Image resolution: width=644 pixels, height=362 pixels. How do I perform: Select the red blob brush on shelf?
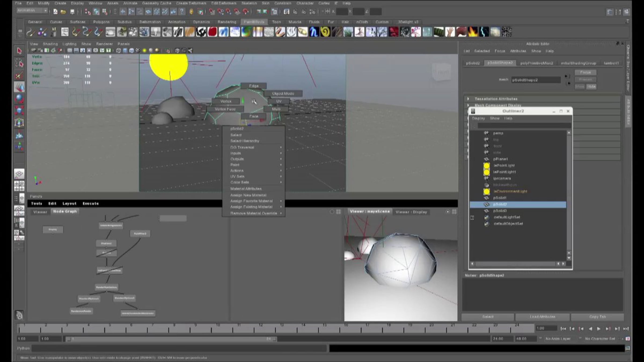(212, 32)
